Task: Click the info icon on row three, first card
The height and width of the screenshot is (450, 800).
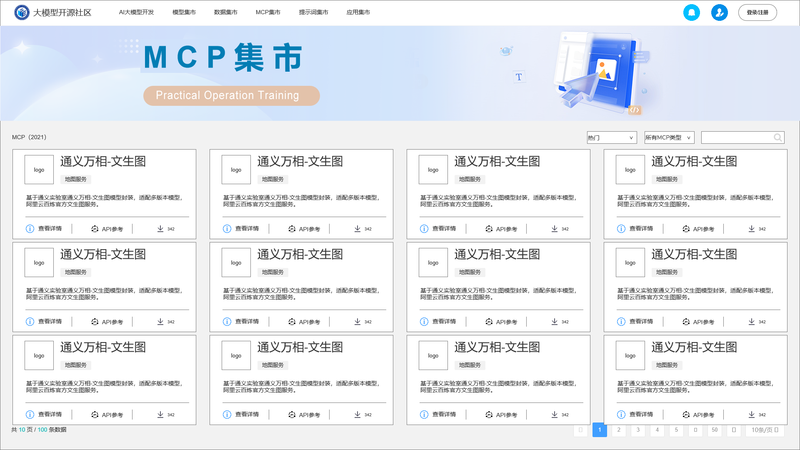Action: click(30, 414)
